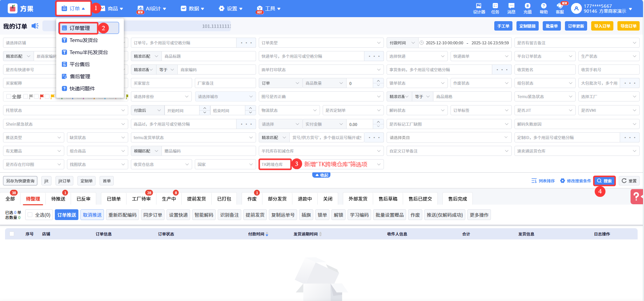This screenshot has height=301, width=644.
Task: Open the 工具 top menu
Action: (269, 8)
